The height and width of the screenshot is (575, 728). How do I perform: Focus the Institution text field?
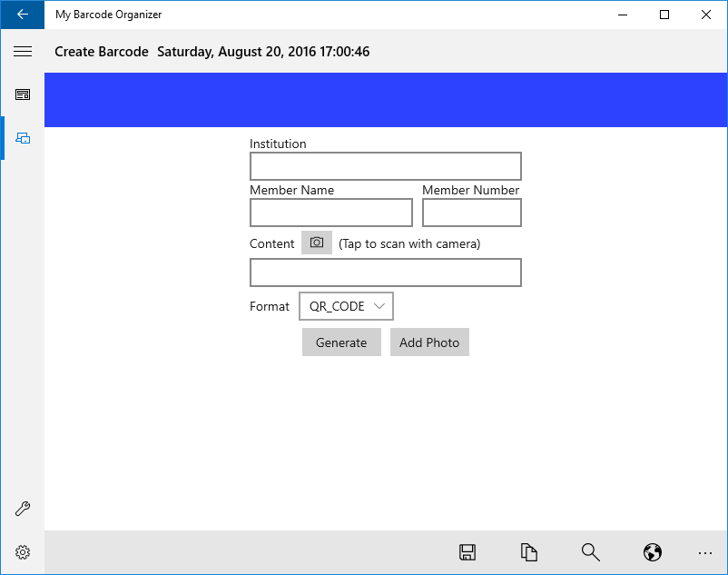[385, 166]
